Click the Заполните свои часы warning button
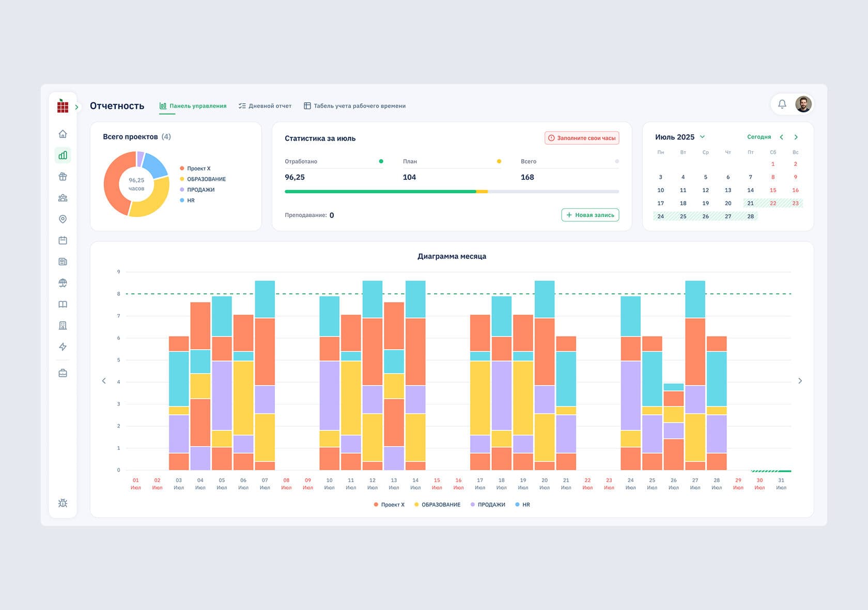Screen dimensions: 868x610 point(582,138)
